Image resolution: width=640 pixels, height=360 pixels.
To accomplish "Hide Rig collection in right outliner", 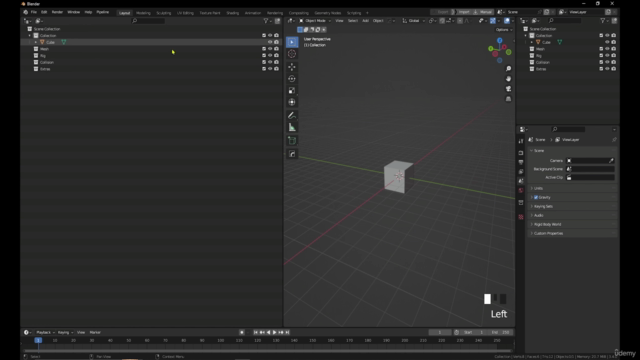I will tap(607, 56).
